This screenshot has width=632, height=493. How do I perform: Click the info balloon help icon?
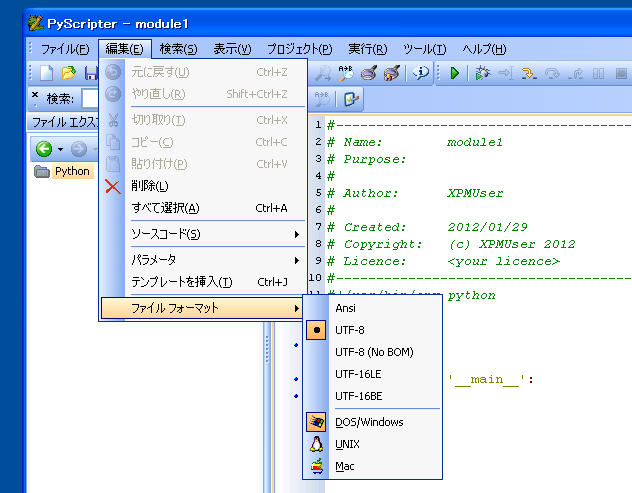pyautogui.click(x=420, y=73)
